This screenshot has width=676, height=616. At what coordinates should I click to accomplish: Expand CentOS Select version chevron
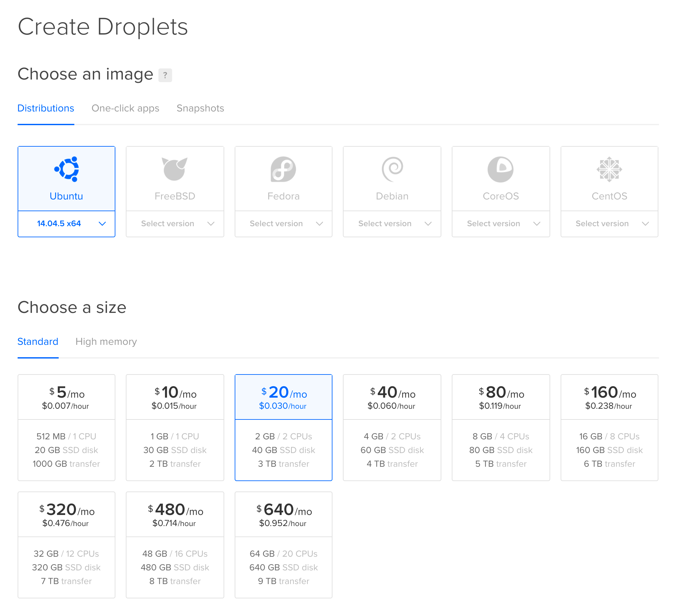[x=645, y=224]
